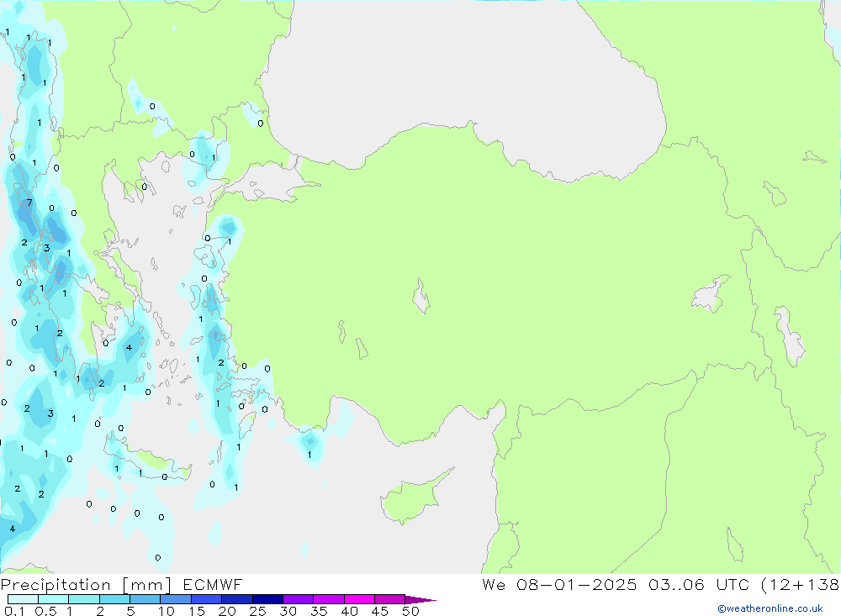Select the dark navy 25–30 legend swatch
This screenshot has height=616, width=841.
(x=267, y=599)
